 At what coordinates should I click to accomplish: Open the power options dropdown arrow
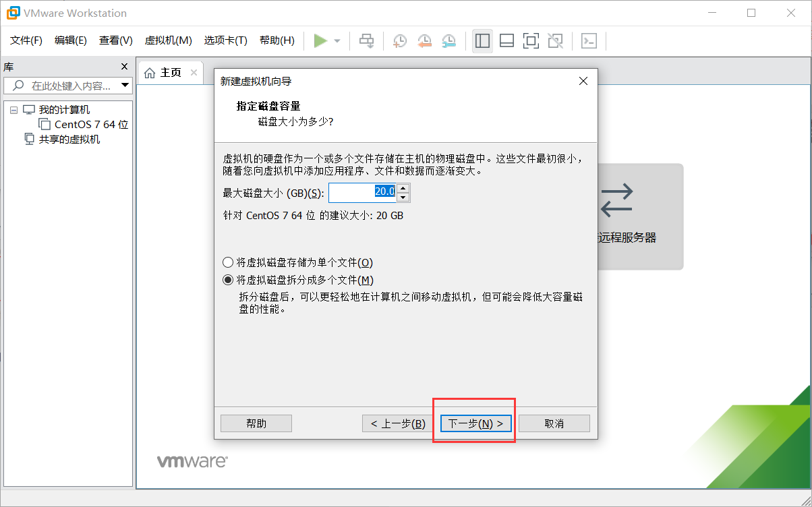[337, 41]
